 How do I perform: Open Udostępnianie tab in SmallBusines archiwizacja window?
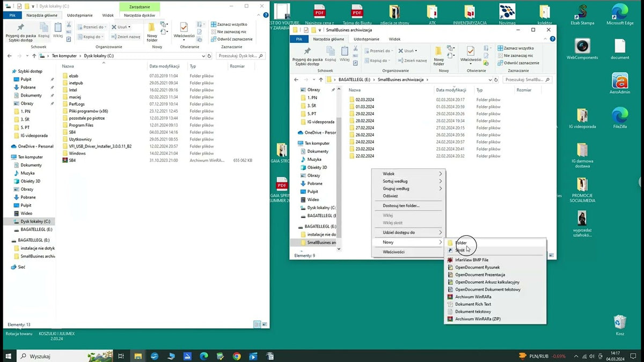[367, 39]
